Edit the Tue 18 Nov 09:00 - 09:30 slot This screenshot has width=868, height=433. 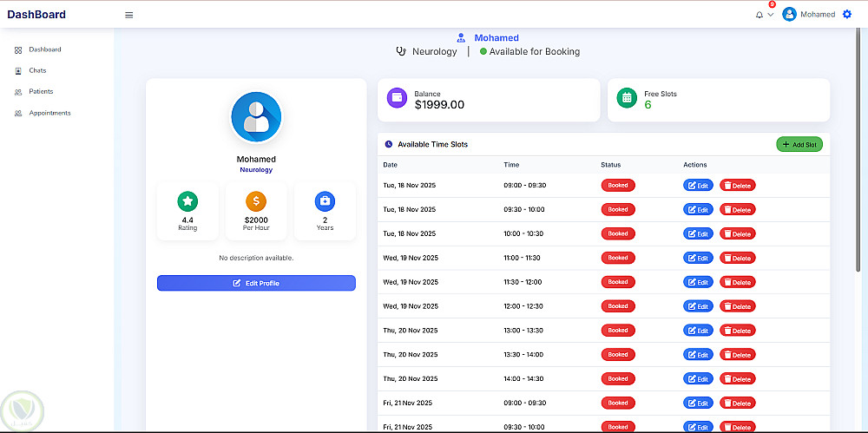[698, 186]
